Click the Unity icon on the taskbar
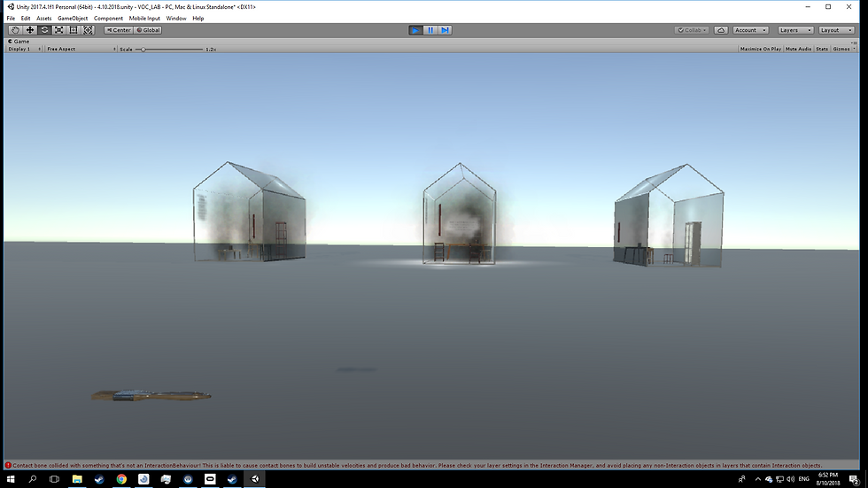The width and height of the screenshot is (868, 488). click(x=255, y=479)
